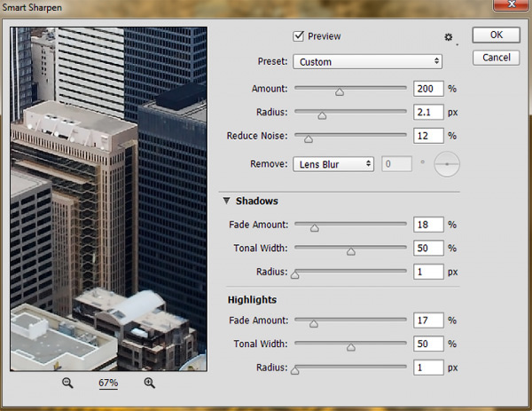Click the Highlights Fade Amount field showing 17

pos(428,320)
